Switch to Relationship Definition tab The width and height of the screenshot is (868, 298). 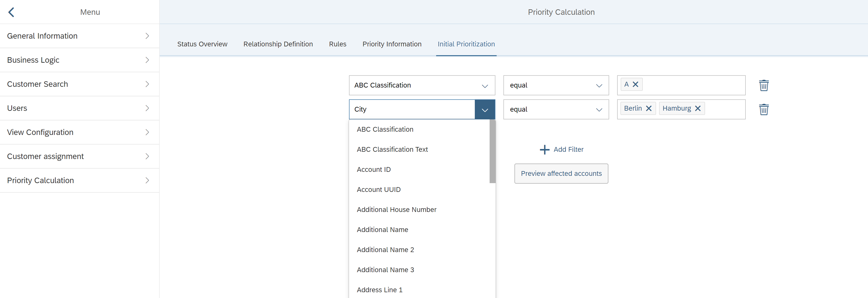click(278, 44)
